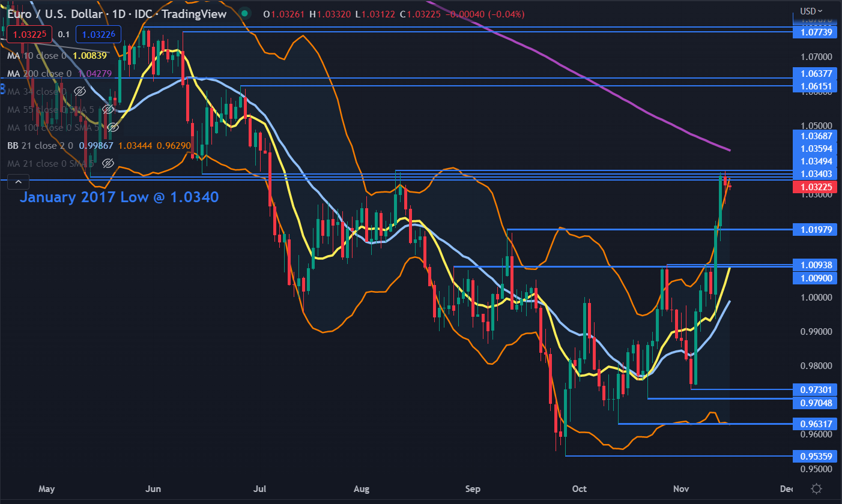Show the hidden MA 34 indicator via eye icon
842x504 pixels.
point(79,91)
